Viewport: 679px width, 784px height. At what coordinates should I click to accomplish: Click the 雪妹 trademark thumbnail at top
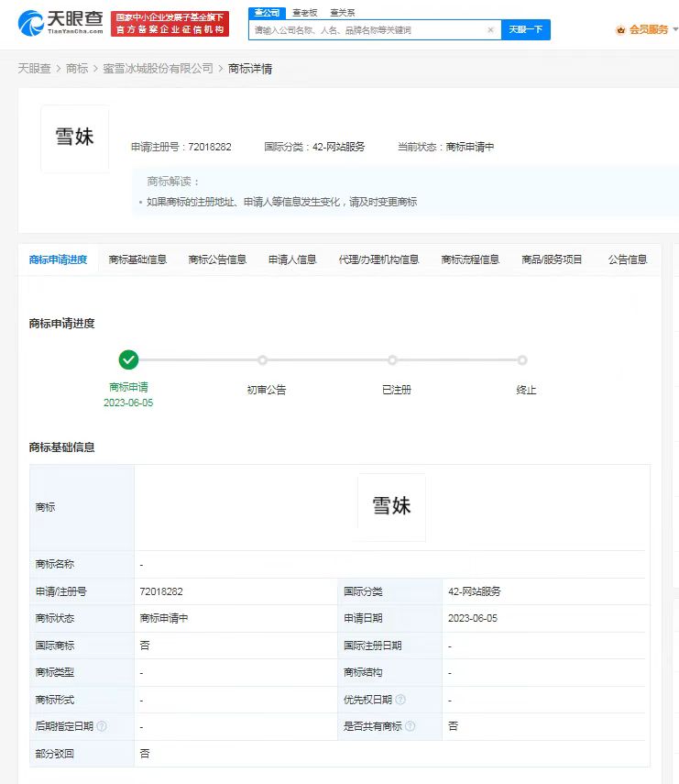(x=74, y=138)
